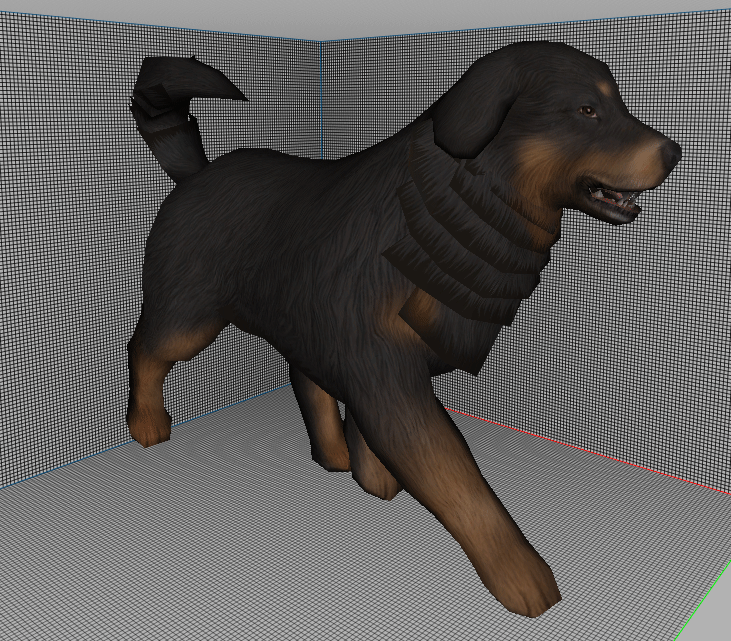Select the vertical blue corner axis line
This screenshot has height=641, width=731.
coord(321,99)
